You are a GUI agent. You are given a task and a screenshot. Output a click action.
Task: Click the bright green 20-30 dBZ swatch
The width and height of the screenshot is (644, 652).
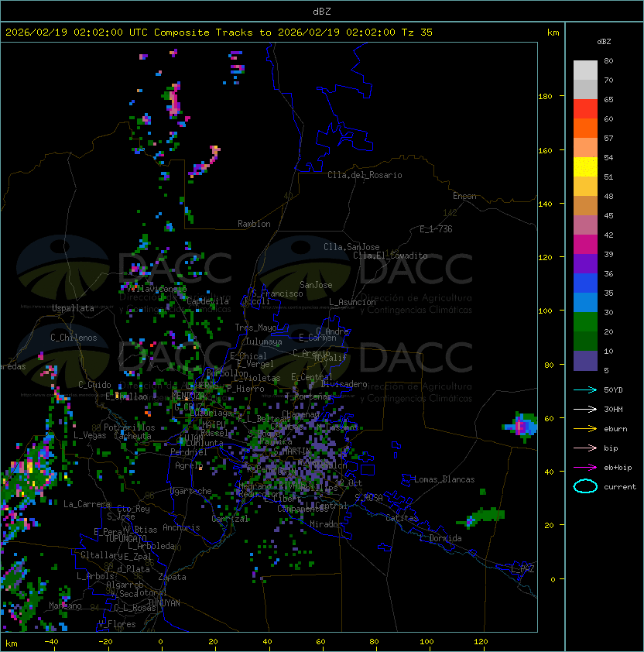click(x=585, y=322)
